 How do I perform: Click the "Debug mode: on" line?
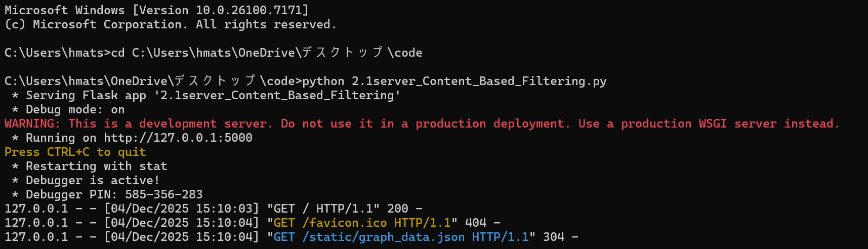75,110
